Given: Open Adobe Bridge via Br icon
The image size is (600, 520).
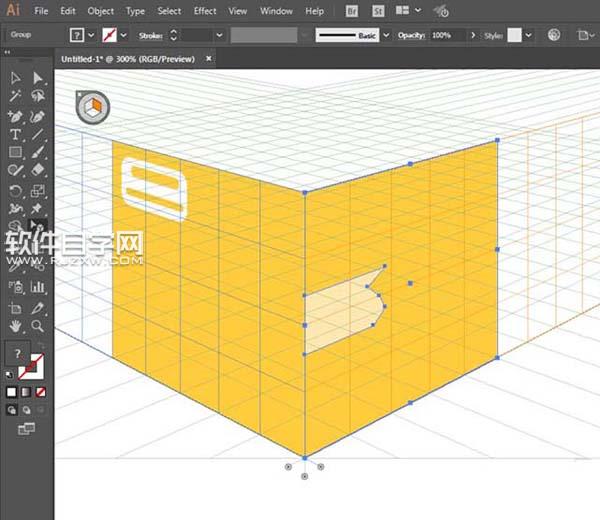Looking at the screenshot, I should pyautogui.click(x=352, y=11).
